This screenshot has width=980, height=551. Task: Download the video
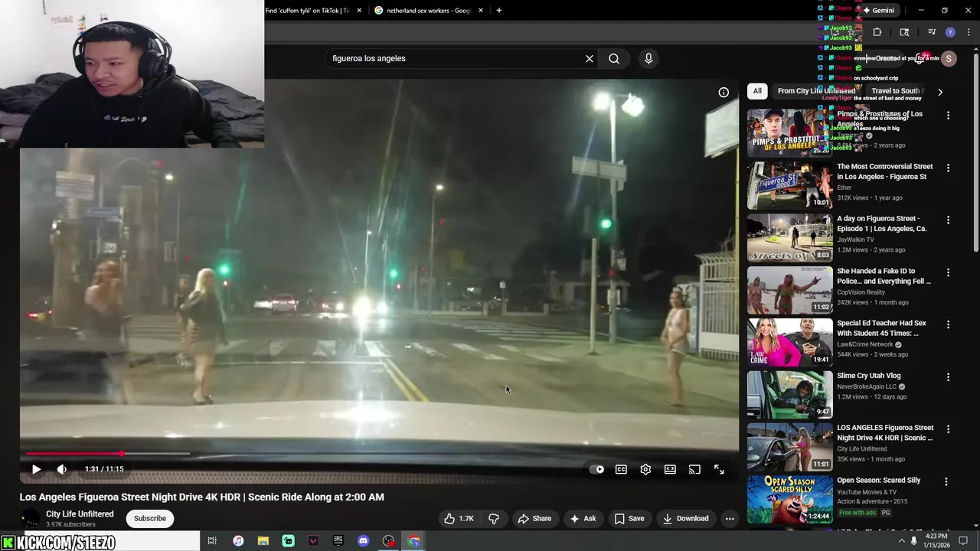click(x=686, y=518)
